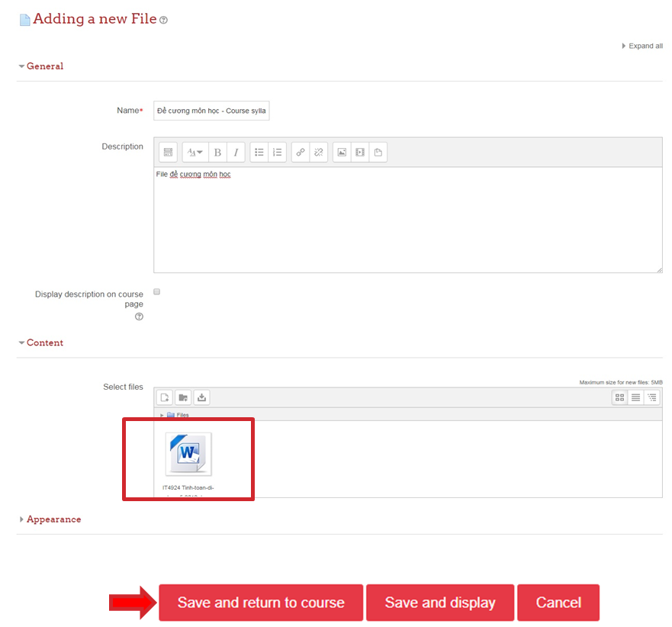Image resolution: width=672 pixels, height=627 pixels.
Task: Open the paragraph styles dropdown
Action: coord(195,153)
